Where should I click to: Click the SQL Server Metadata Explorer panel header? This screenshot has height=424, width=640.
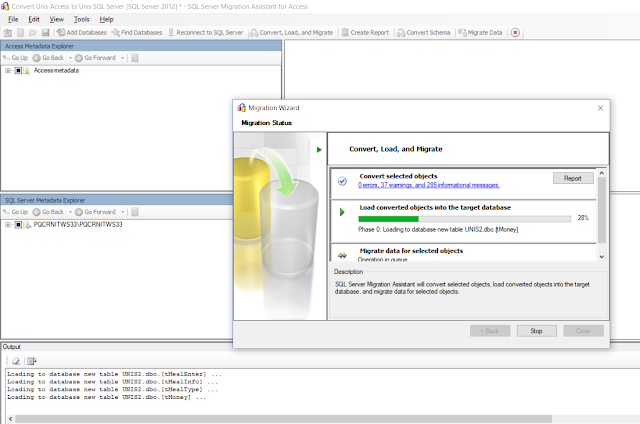click(117, 200)
